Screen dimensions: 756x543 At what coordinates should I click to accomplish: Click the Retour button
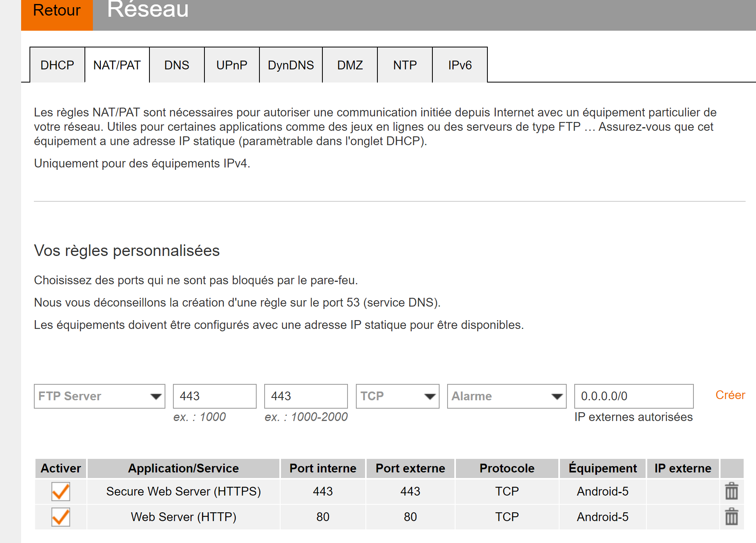(57, 14)
